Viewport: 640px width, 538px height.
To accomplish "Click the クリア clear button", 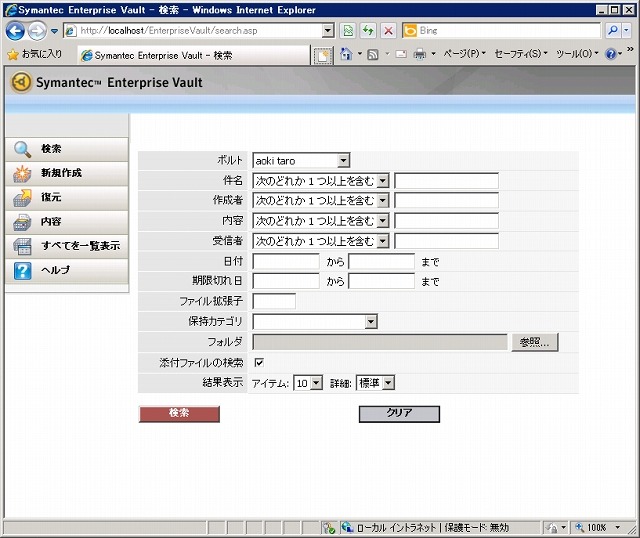I will 399,414.
